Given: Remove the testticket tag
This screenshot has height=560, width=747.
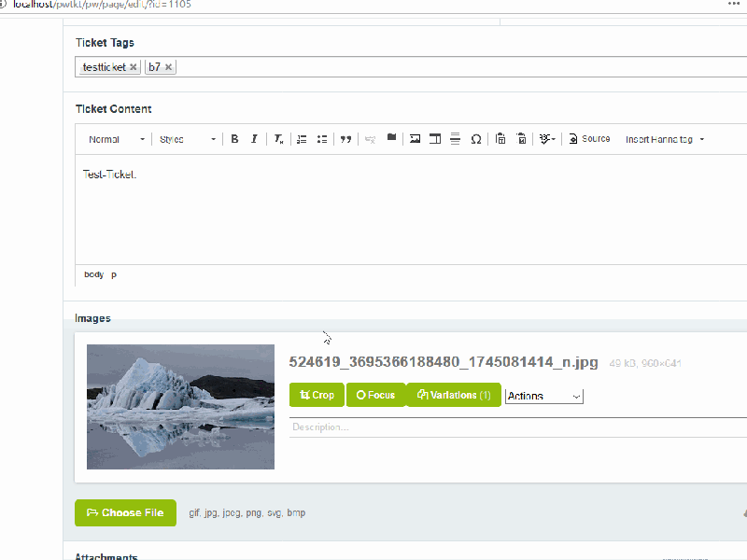Looking at the screenshot, I should tap(133, 66).
